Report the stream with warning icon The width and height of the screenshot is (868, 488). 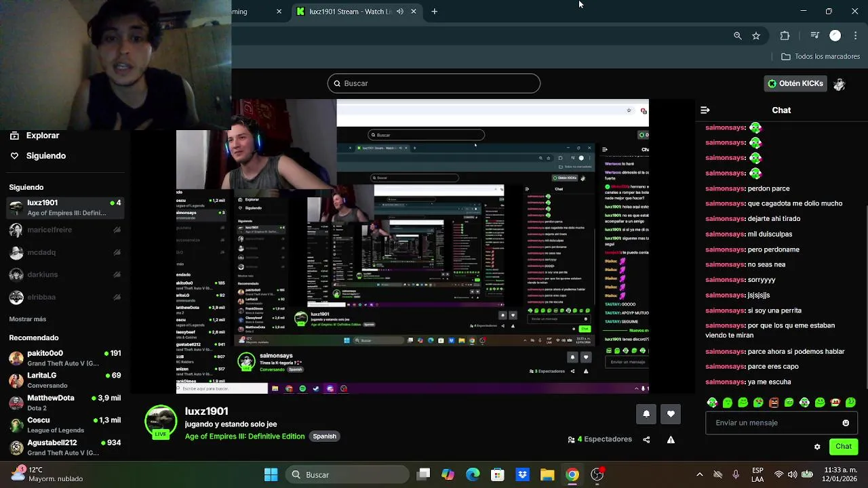(671, 439)
